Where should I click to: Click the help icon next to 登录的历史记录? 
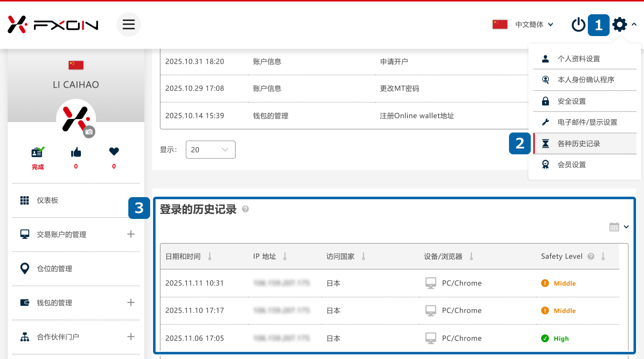point(246,209)
